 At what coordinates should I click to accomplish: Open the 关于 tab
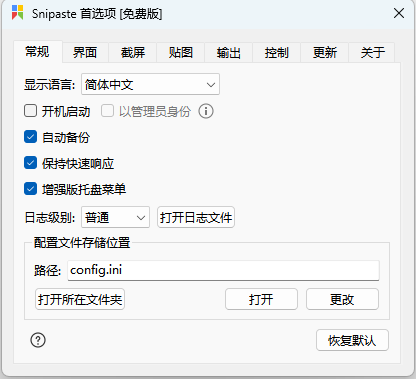point(372,52)
